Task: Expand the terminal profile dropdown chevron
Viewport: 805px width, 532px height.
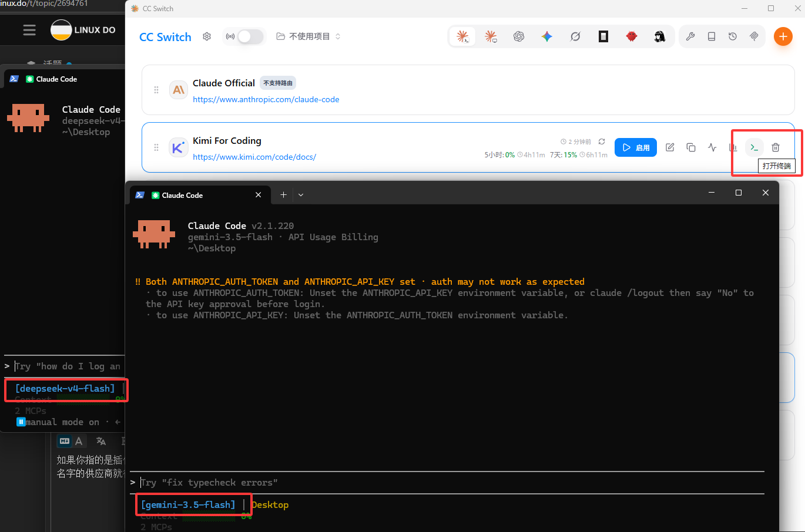Action: click(301, 195)
